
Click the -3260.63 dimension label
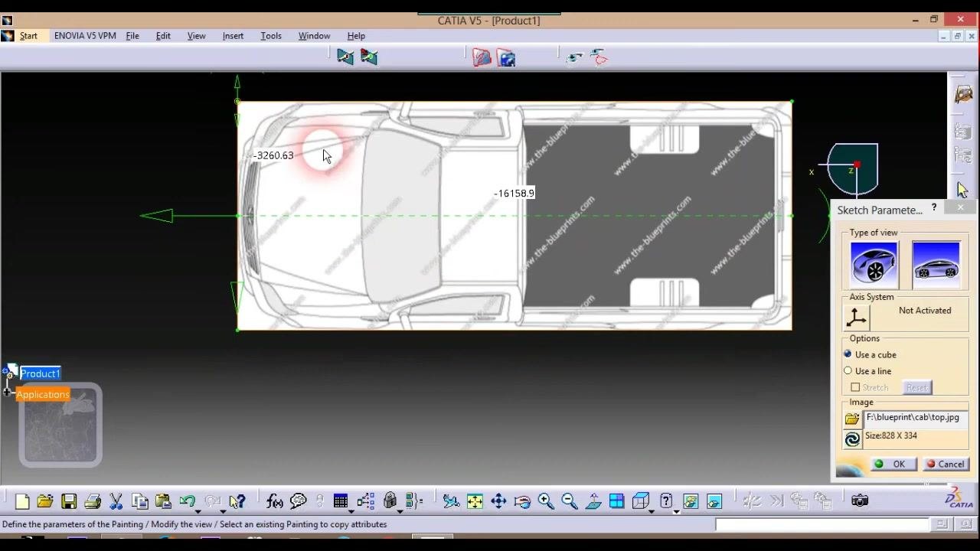tap(274, 155)
